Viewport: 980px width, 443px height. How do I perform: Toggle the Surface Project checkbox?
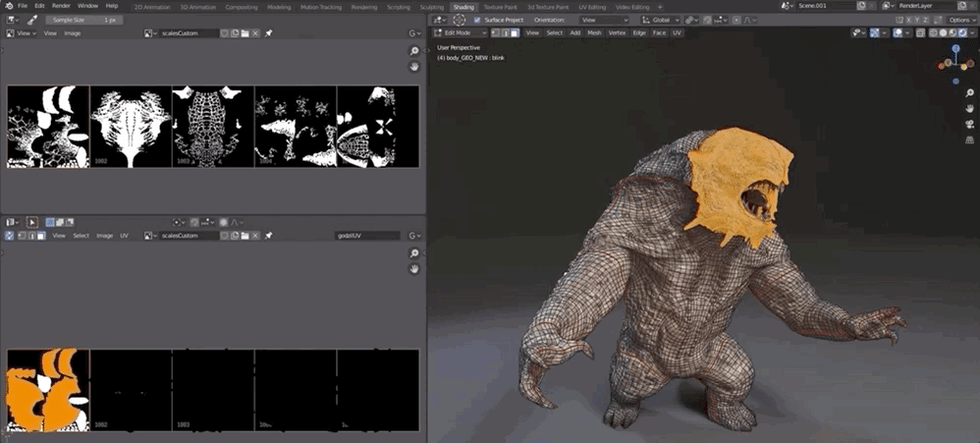point(478,20)
